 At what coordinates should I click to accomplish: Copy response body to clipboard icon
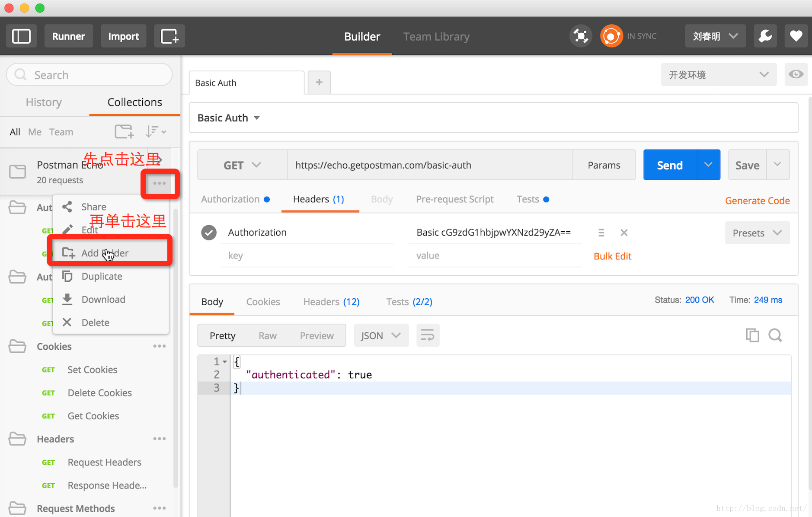click(x=752, y=335)
